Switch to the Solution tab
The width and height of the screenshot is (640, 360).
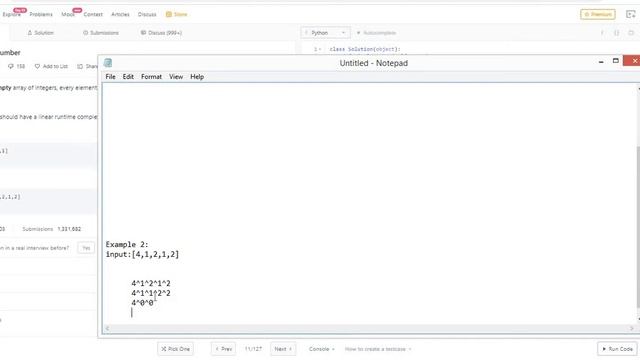[40, 33]
